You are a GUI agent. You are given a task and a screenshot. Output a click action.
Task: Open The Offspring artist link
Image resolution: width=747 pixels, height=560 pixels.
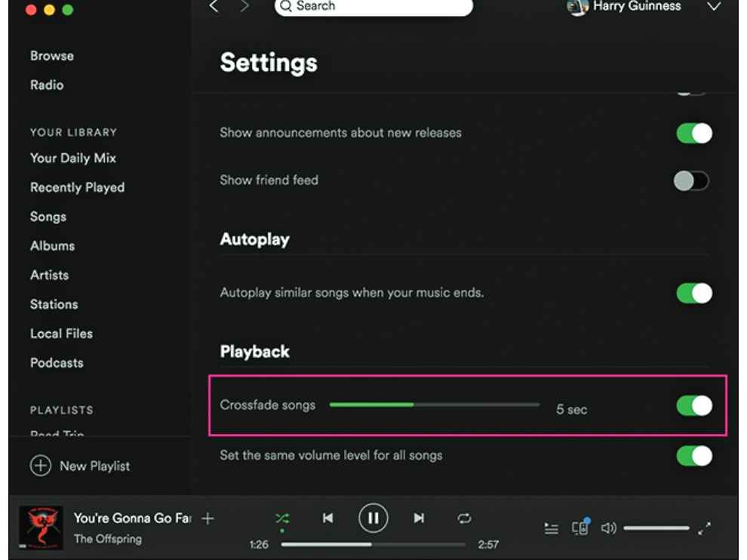click(108, 539)
